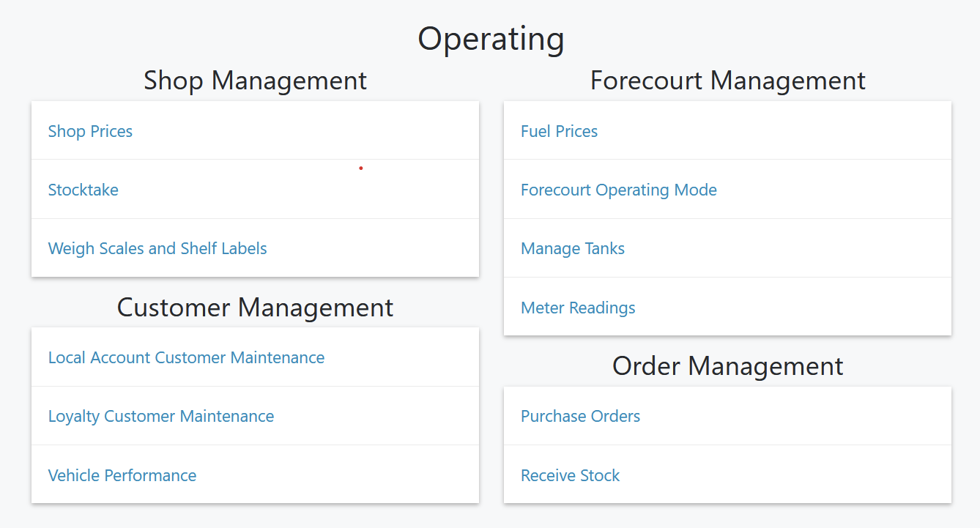This screenshot has width=980, height=528.
Task: Open the Shop Prices link
Action: [90, 131]
